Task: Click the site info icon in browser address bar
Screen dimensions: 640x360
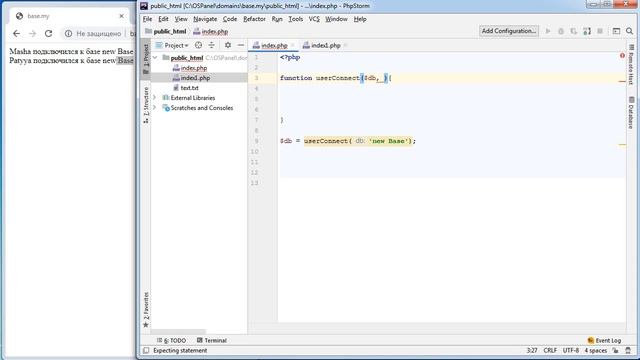Action: (x=68, y=33)
